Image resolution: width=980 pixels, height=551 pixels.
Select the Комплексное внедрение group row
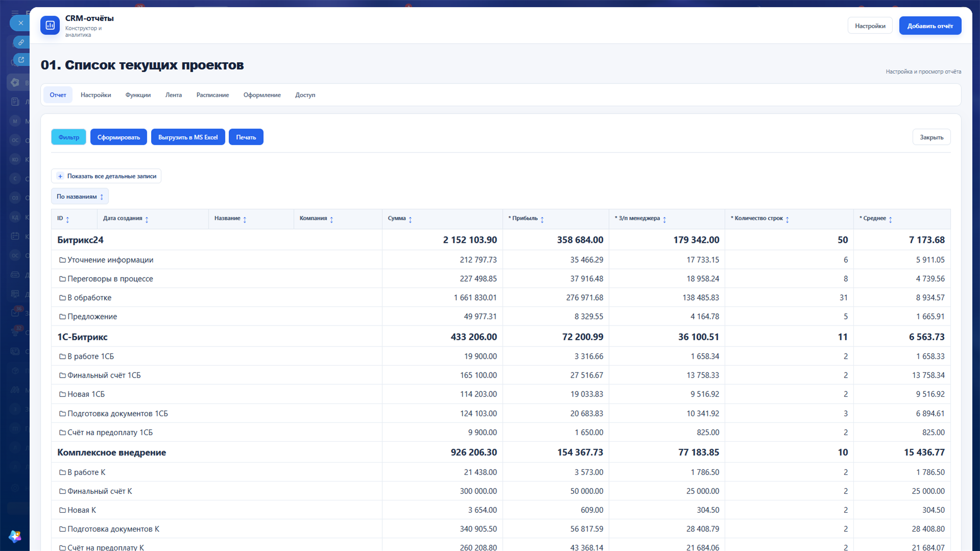point(501,453)
